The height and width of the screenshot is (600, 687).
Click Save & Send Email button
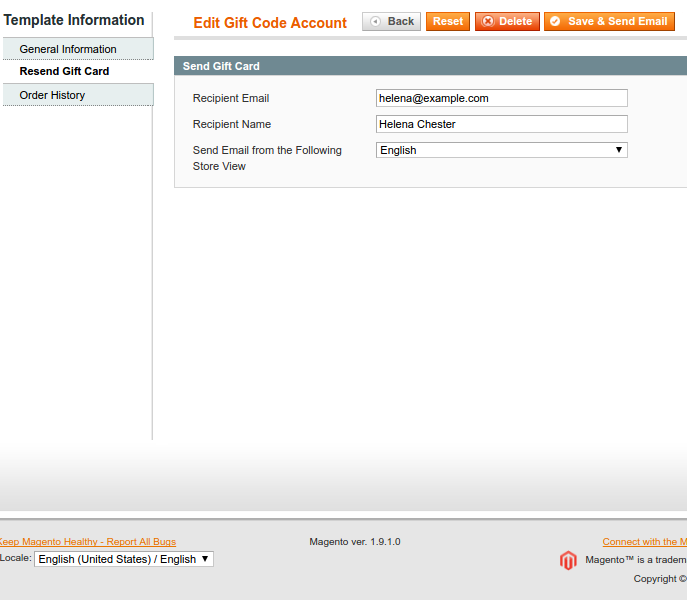[609, 21]
